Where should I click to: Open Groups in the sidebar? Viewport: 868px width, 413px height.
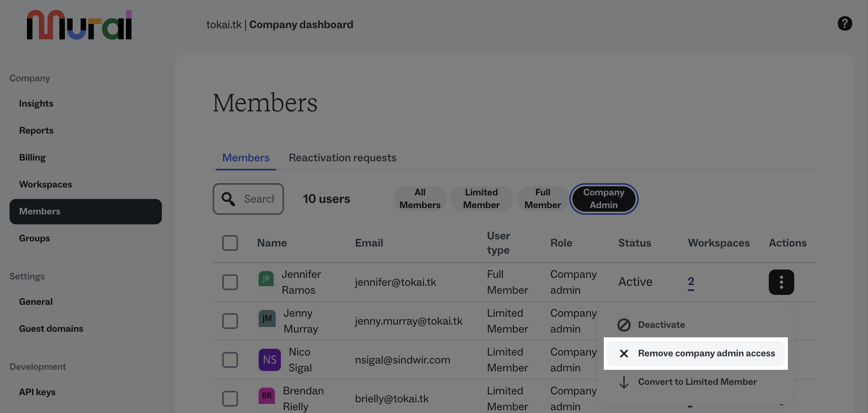(x=35, y=239)
